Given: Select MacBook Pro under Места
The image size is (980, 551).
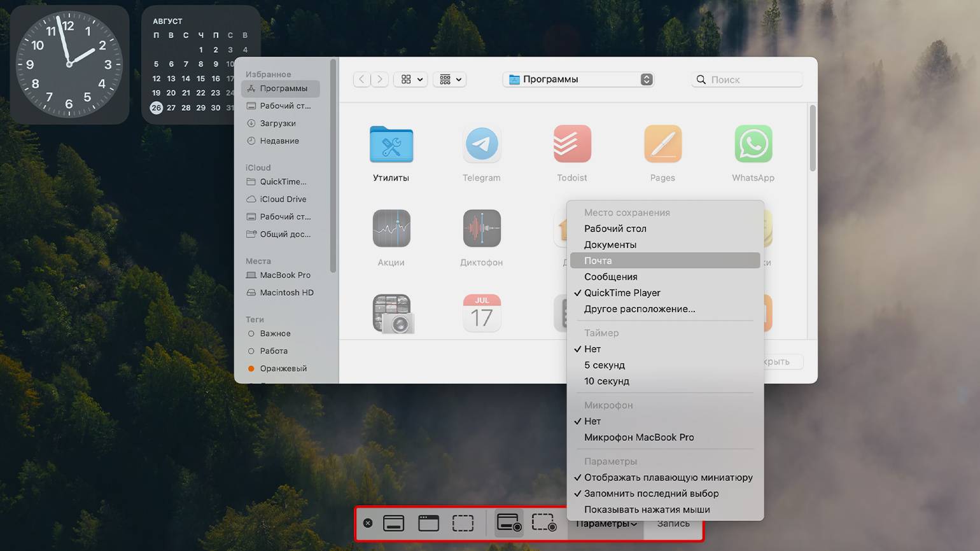Looking at the screenshot, I should 281,275.
